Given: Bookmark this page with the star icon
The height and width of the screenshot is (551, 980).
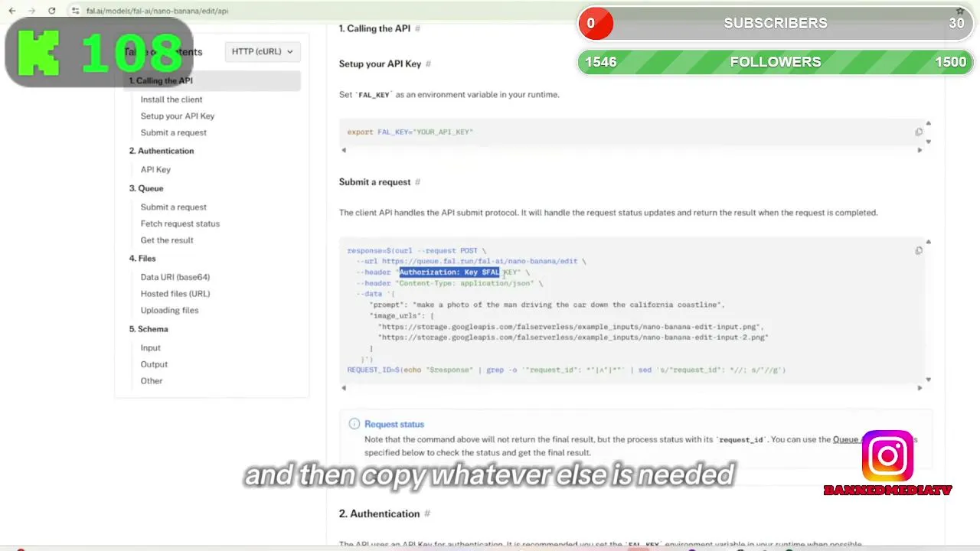Looking at the screenshot, I should (960, 11).
